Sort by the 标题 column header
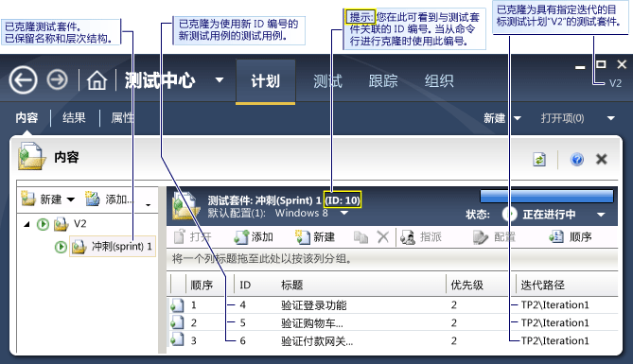 tap(291, 286)
